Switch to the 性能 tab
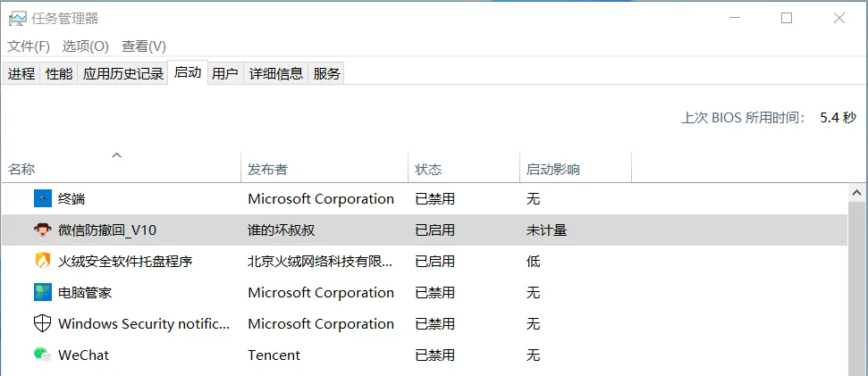The width and height of the screenshot is (868, 376). click(x=59, y=73)
